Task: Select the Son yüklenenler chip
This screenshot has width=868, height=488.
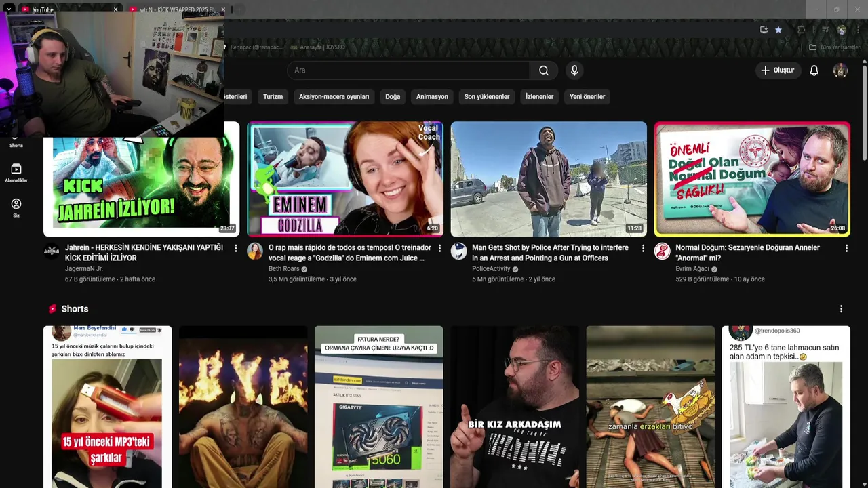Action: tap(487, 96)
